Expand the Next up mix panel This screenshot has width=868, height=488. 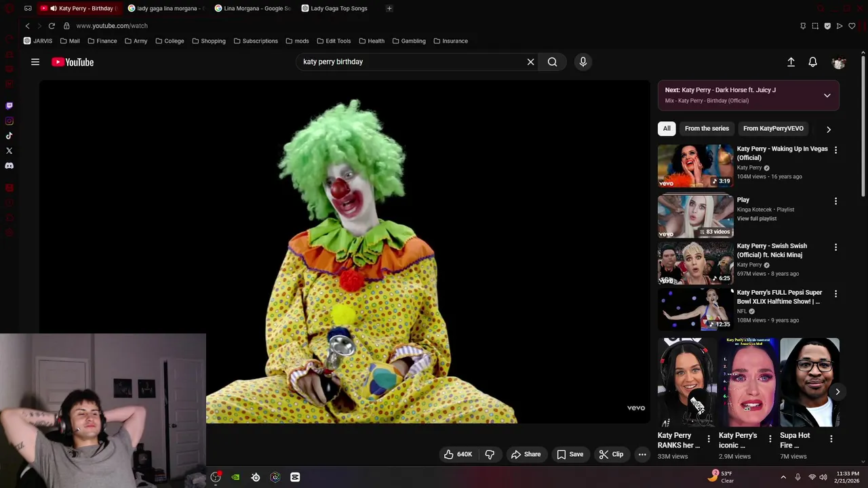[827, 96]
